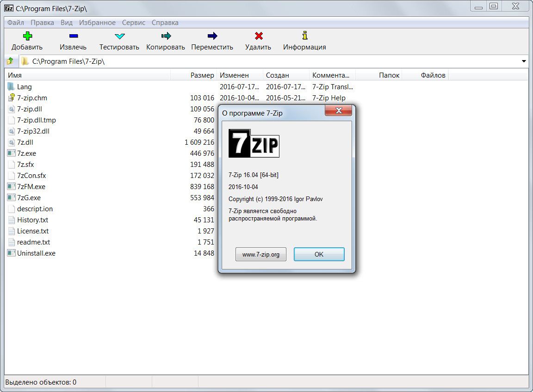Click the green Добавить (Add) plus icon
Viewport: 533px width, 392px height.
(x=27, y=36)
